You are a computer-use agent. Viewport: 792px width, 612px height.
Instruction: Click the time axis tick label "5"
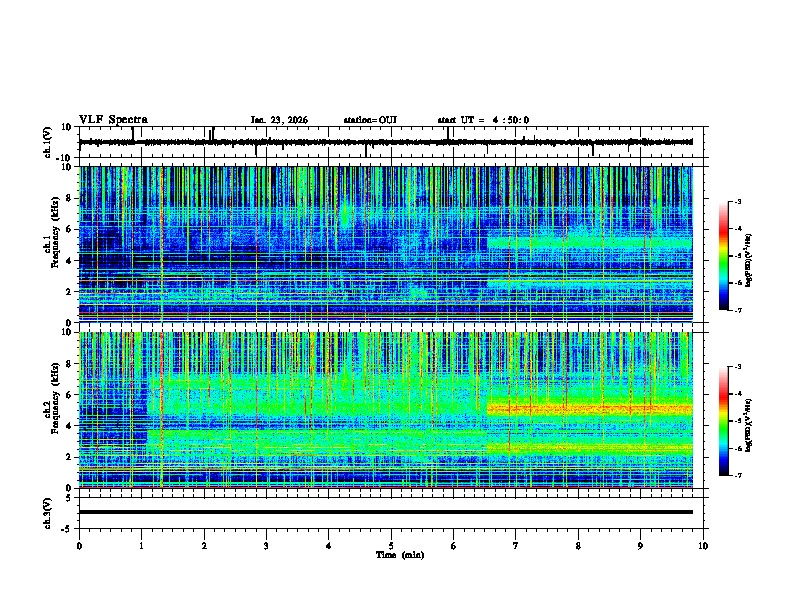point(391,546)
